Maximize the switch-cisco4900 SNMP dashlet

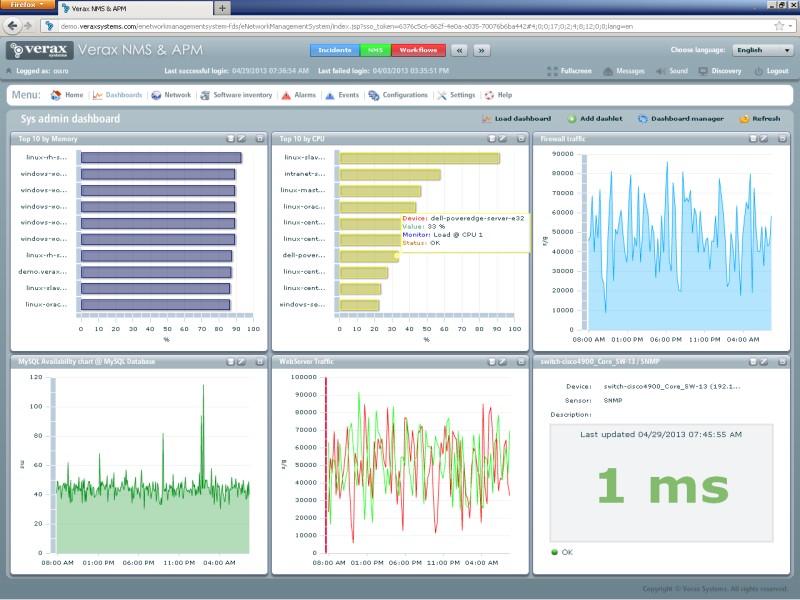coord(782,361)
